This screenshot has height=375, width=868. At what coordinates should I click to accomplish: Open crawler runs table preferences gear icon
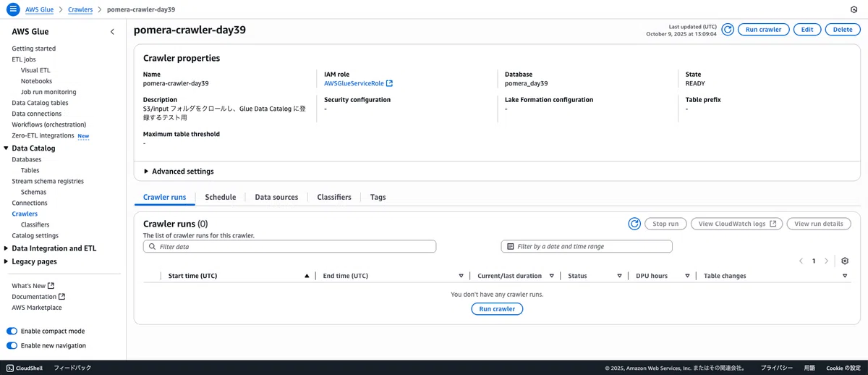click(x=845, y=261)
